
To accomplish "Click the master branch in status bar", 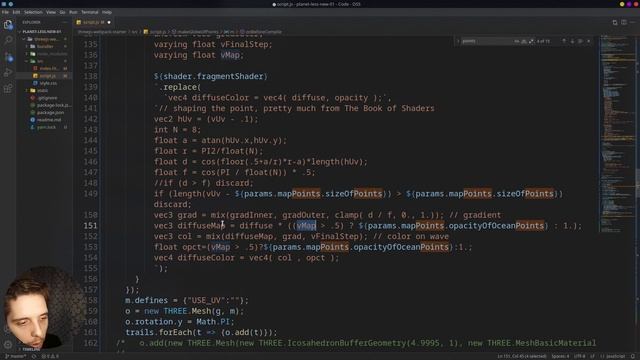I will click(x=16, y=356).
